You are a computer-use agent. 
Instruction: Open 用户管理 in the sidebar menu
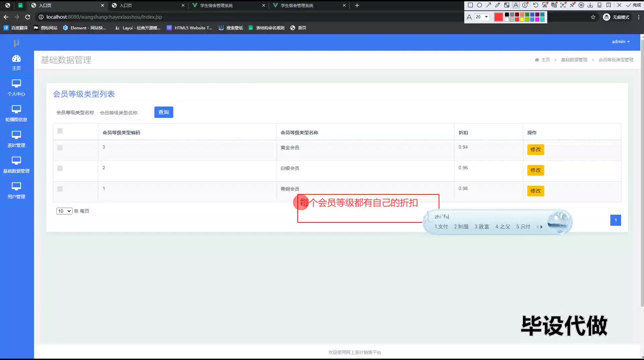[16, 190]
